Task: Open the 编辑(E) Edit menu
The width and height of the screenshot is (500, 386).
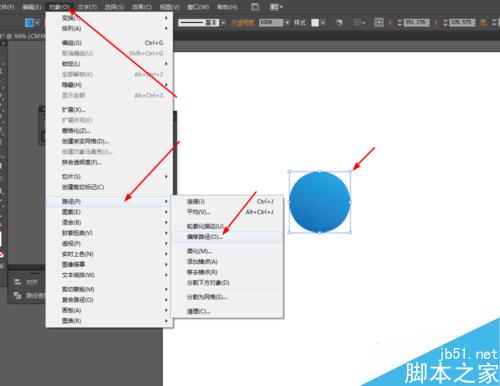Action: click(x=32, y=7)
